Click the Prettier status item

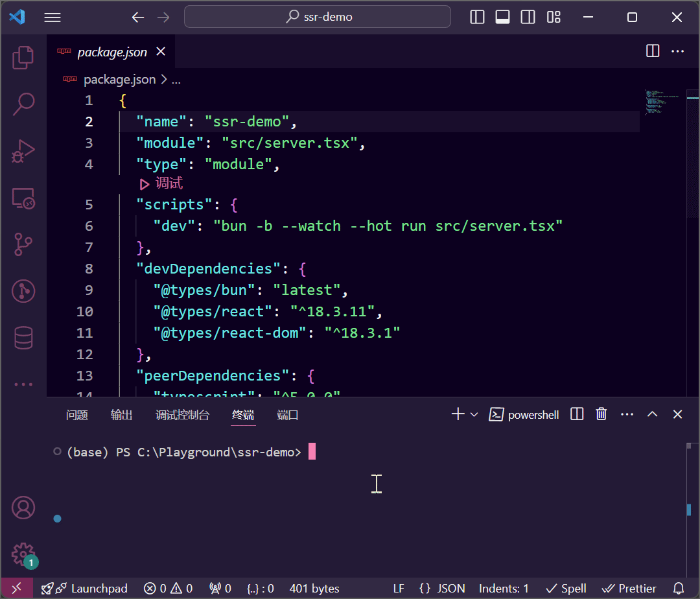[x=629, y=589]
